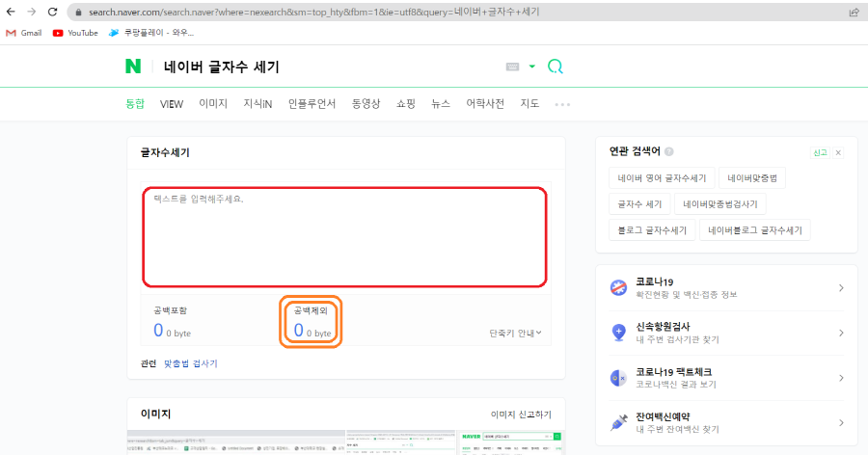Viewport: 868px width, 455px height.
Task: Open the YouTube bookmark
Action: tap(75, 33)
